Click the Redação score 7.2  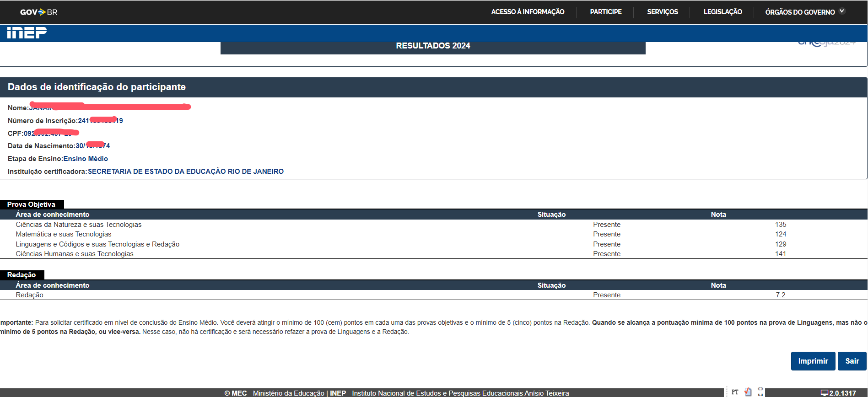[781, 295]
